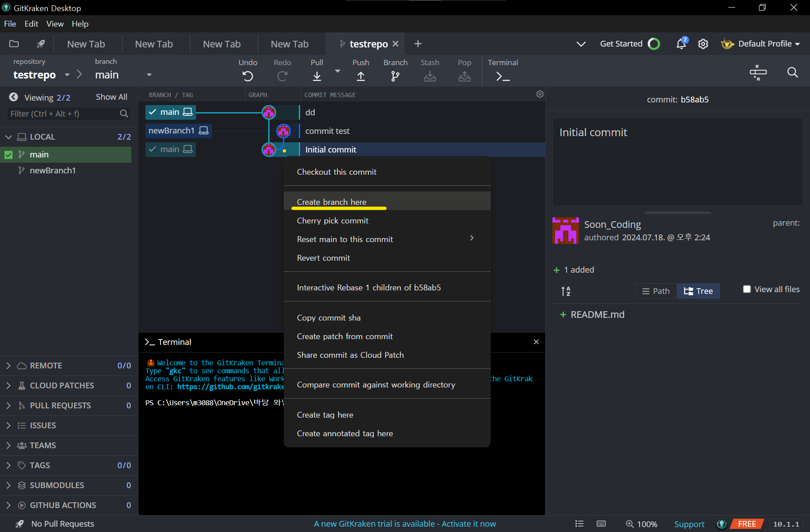Image resolution: width=810 pixels, height=532 pixels.
Task: Click the Get Started progress ring icon
Action: (x=654, y=44)
